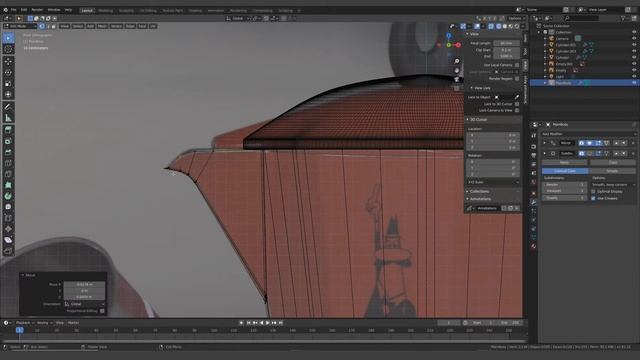Open the XYZ Euler rotation mode dropdown
Screen dimensions: 640x360
[493, 182]
